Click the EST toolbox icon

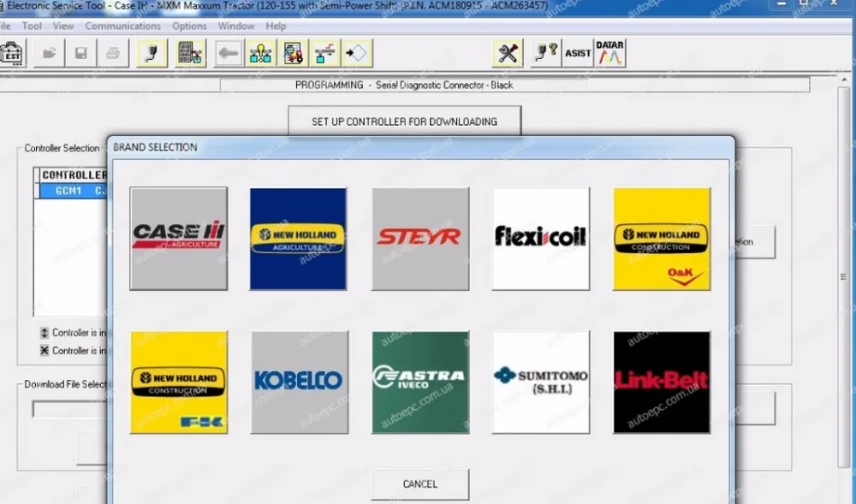[11, 53]
